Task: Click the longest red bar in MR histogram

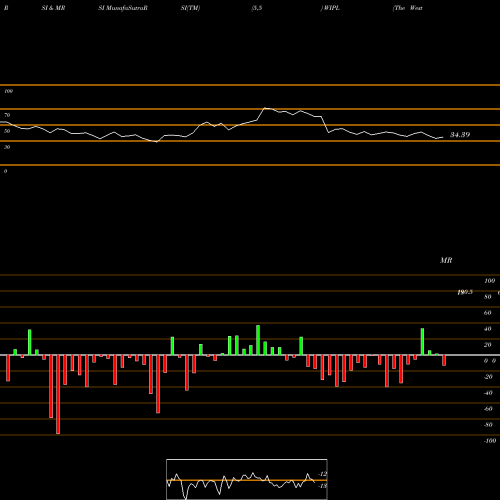Action: (x=58, y=394)
